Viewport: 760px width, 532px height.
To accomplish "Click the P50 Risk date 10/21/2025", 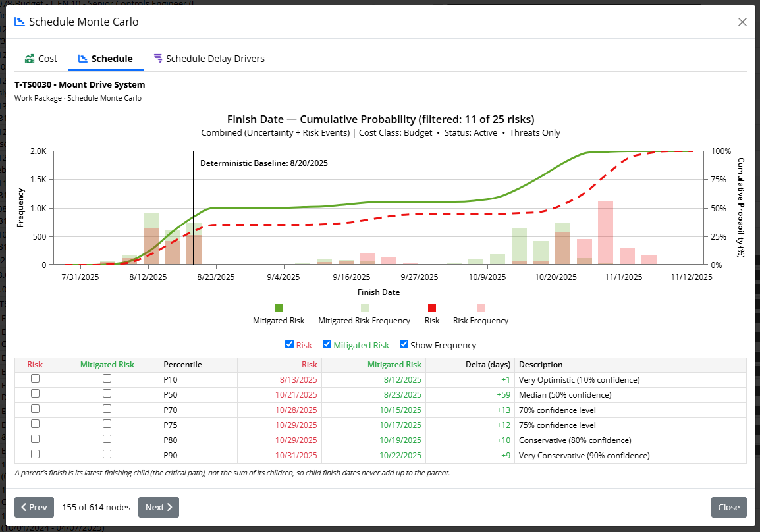I will tap(296, 395).
